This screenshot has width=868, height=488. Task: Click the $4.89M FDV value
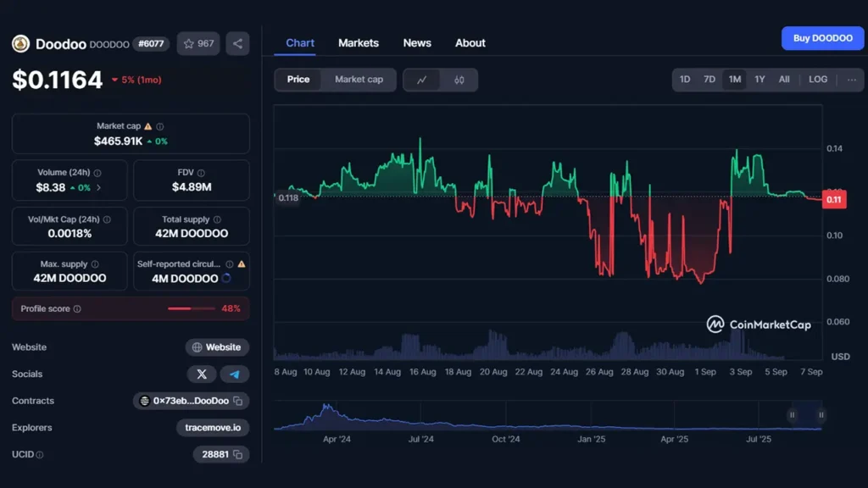[x=192, y=187]
